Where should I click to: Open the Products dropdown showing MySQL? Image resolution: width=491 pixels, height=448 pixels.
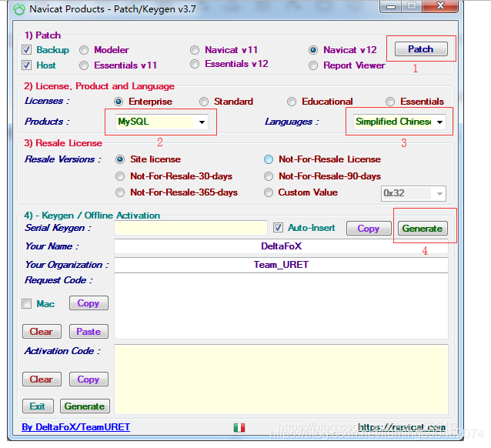click(162, 122)
